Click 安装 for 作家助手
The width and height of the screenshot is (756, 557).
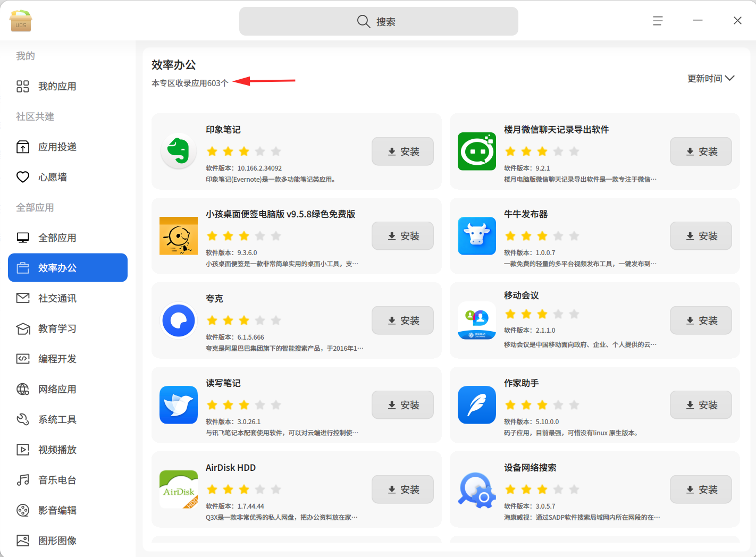pos(701,405)
